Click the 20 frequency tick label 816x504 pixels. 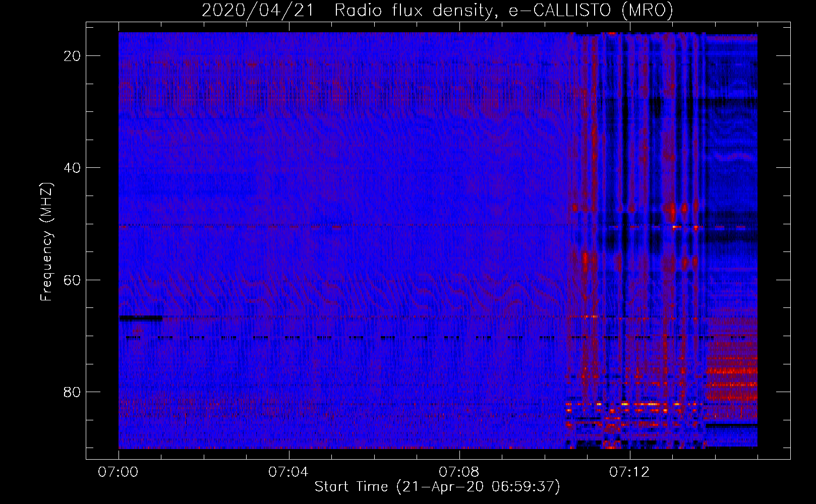click(73, 56)
